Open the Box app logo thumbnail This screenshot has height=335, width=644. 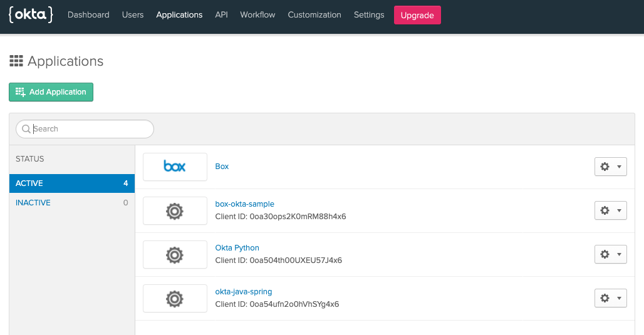[x=175, y=167]
